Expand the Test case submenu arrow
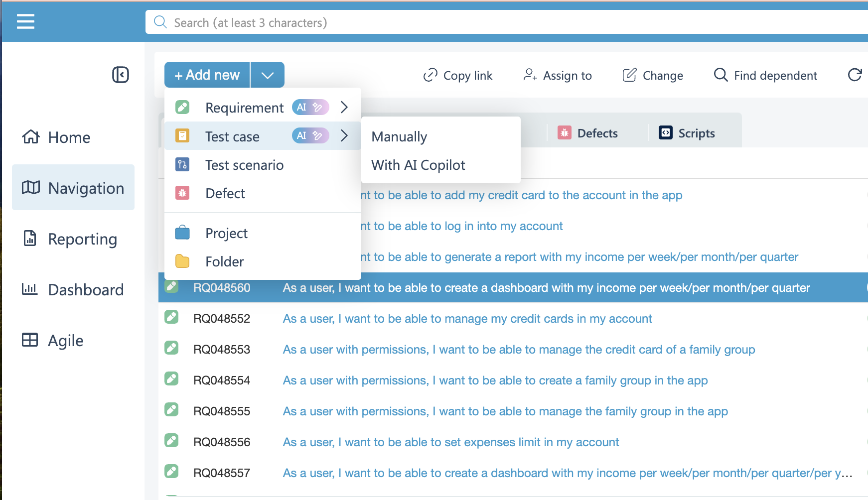 click(344, 135)
